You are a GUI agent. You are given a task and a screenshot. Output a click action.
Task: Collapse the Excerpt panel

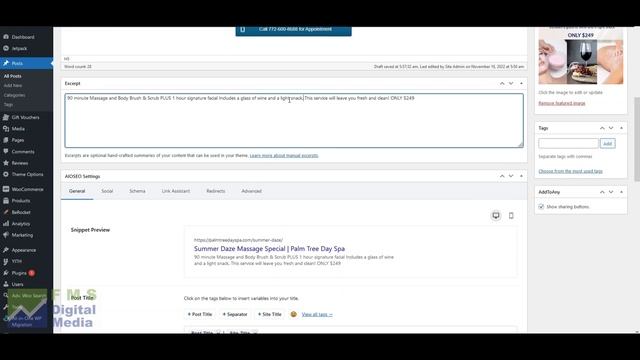click(x=521, y=84)
